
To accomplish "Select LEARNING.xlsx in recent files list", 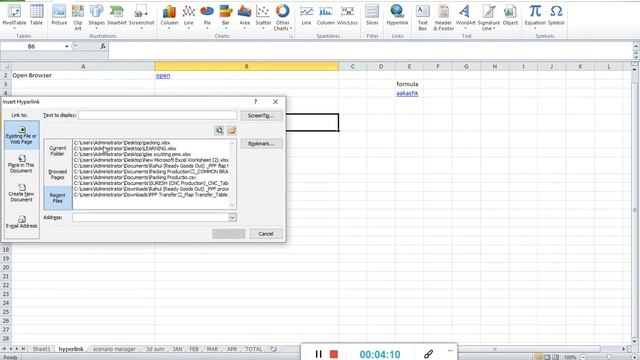I will tap(125, 149).
